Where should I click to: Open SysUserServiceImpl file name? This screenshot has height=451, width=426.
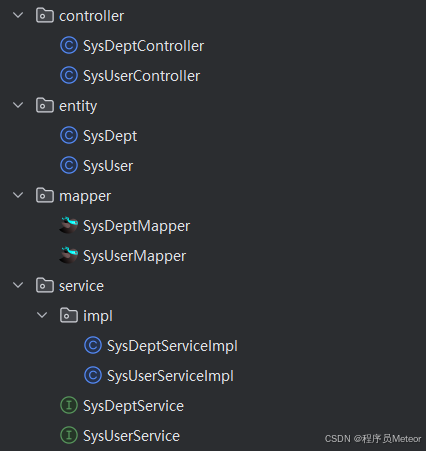pos(170,376)
